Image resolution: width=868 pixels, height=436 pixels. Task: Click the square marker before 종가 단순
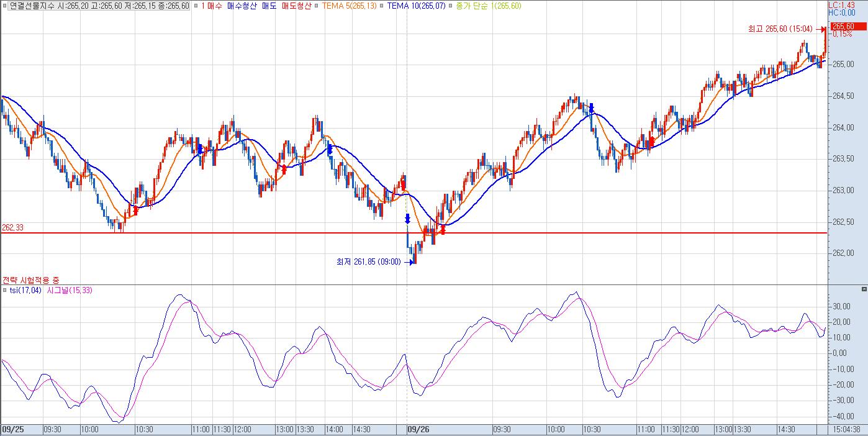click(451, 6)
